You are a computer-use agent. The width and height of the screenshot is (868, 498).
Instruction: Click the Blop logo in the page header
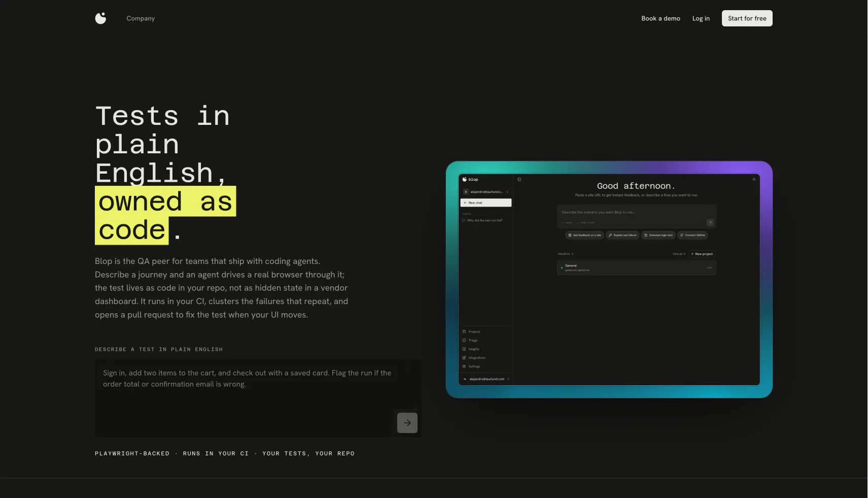coord(100,18)
